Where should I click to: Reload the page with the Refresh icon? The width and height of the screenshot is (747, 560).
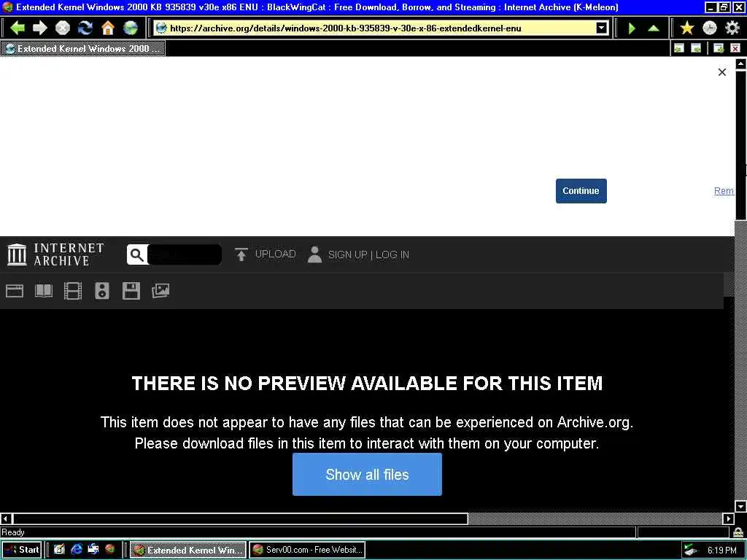point(85,28)
